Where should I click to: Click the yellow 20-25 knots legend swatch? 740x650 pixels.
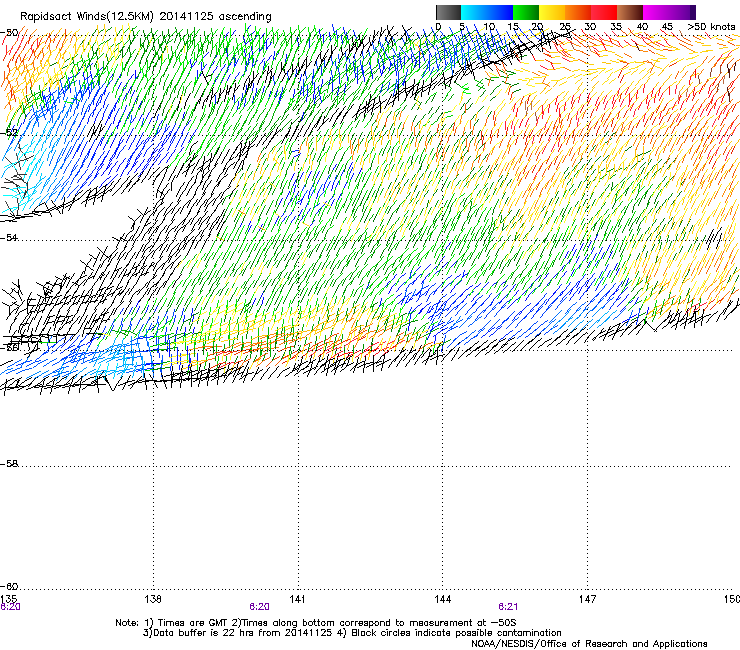click(552, 12)
